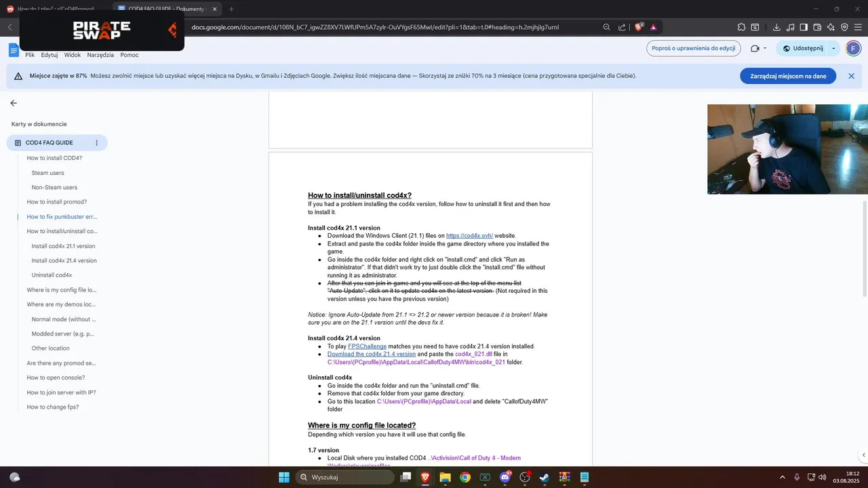868x488 pixels.
Task: Open the browser hamburger main menu
Action: 858,27
